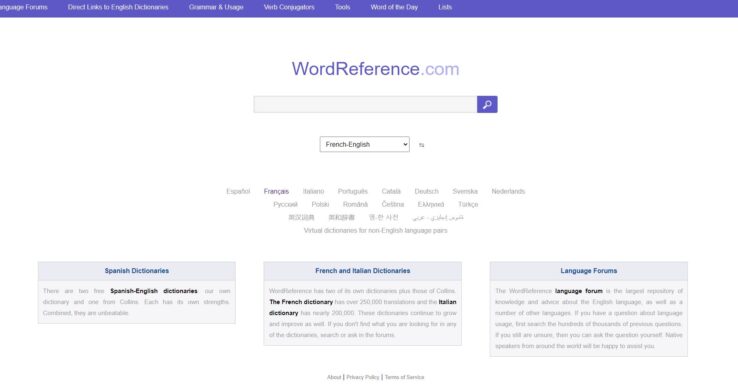The image size is (738, 386).
Task: Go to WordReference.com logo home
Action: pos(375,69)
